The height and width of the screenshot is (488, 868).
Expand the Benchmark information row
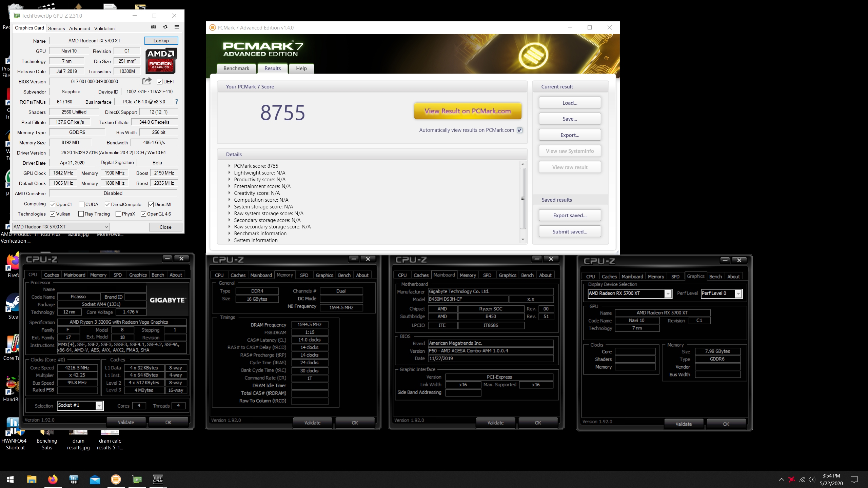230,233
